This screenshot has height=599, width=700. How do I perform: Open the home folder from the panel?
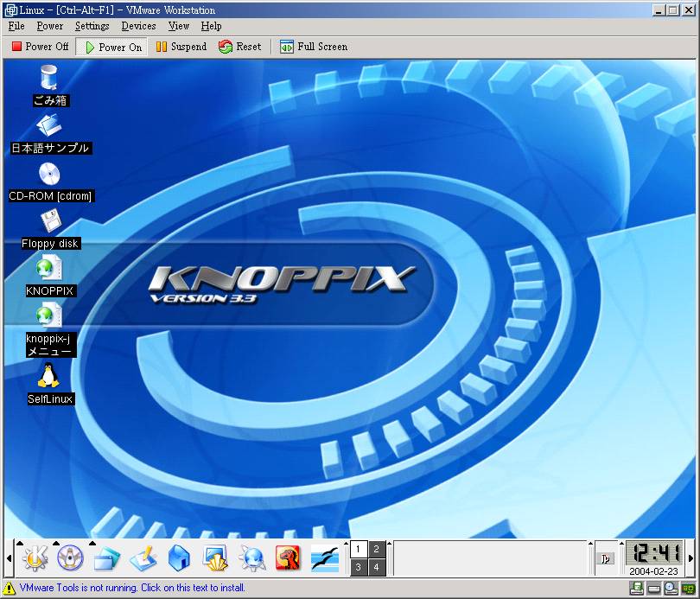(179, 558)
